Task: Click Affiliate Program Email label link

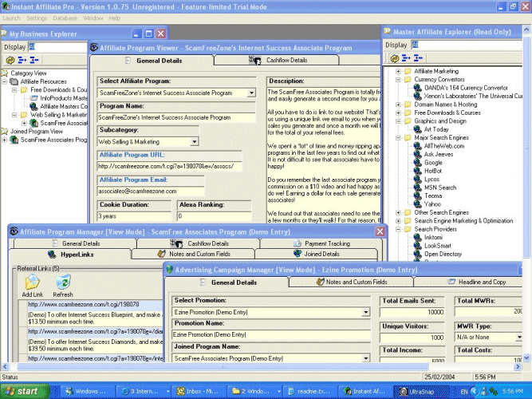Action: pos(133,180)
